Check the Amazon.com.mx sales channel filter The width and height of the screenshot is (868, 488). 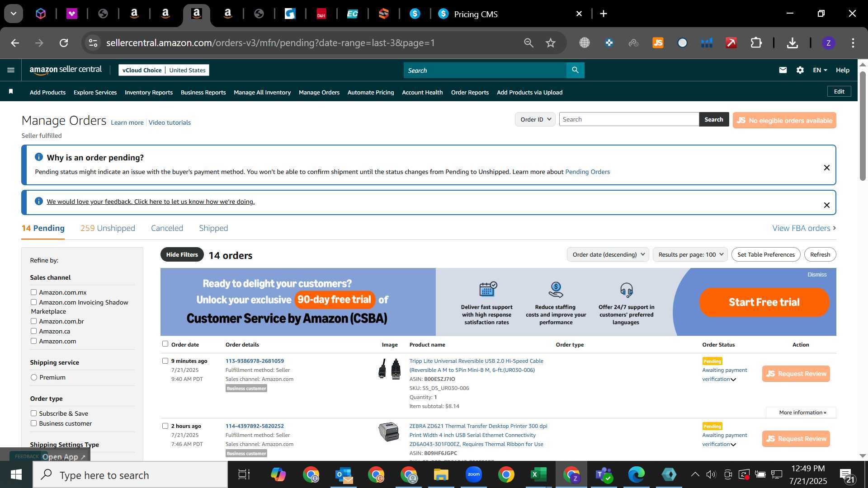33,292
